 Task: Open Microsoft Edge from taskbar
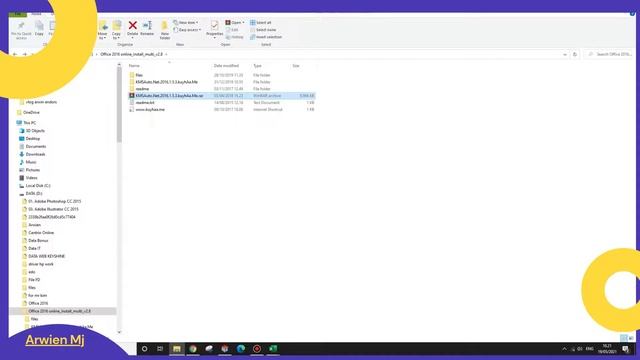click(241, 349)
